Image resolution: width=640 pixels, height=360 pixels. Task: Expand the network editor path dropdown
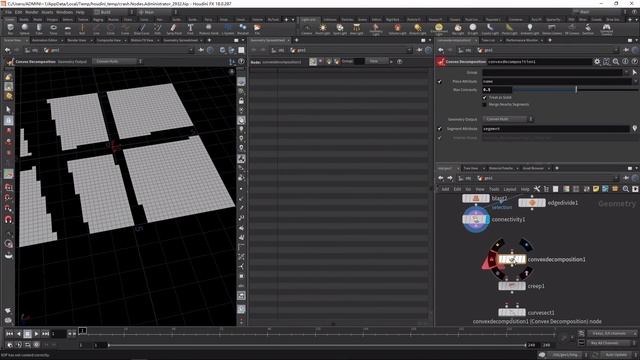pos(616,178)
